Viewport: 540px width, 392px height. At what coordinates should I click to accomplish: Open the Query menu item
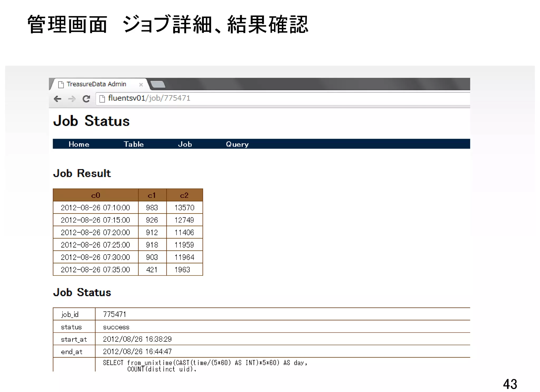(x=237, y=144)
